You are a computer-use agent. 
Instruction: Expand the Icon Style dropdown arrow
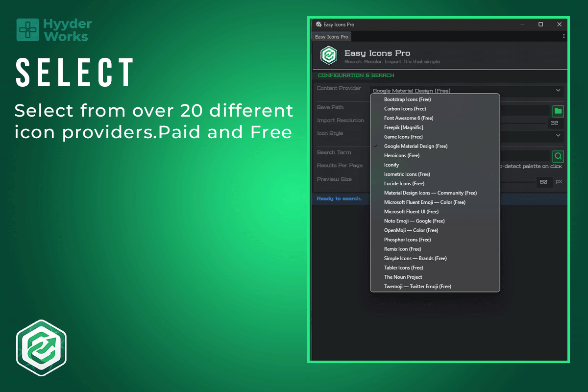point(558,135)
